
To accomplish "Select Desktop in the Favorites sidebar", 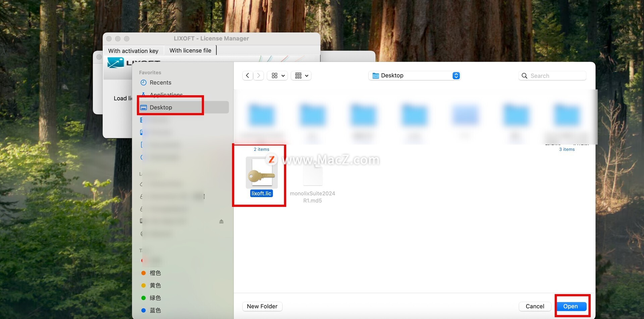I will point(161,107).
